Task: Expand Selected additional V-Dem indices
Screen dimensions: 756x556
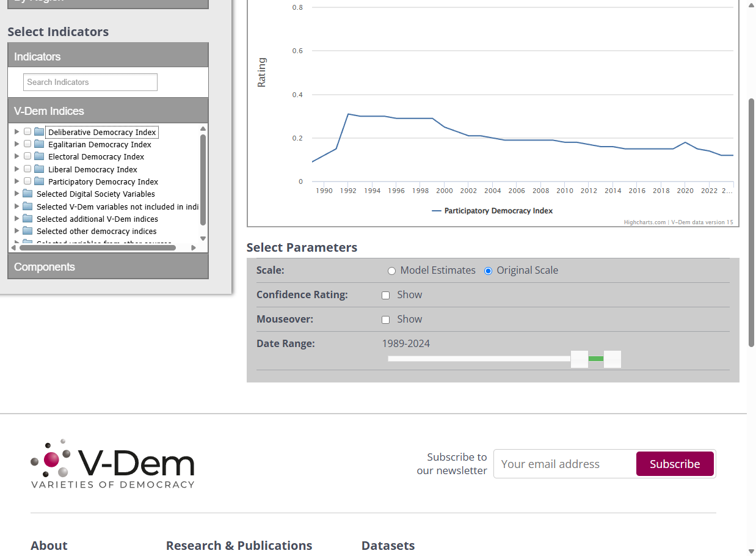Action: pyautogui.click(x=16, y=219)
